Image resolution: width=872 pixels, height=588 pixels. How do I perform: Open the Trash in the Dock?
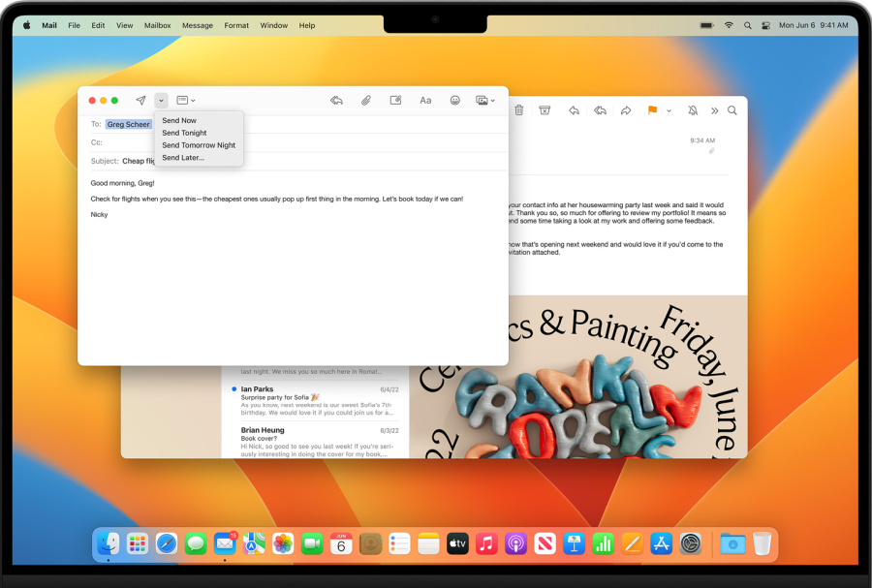point(762,543)
